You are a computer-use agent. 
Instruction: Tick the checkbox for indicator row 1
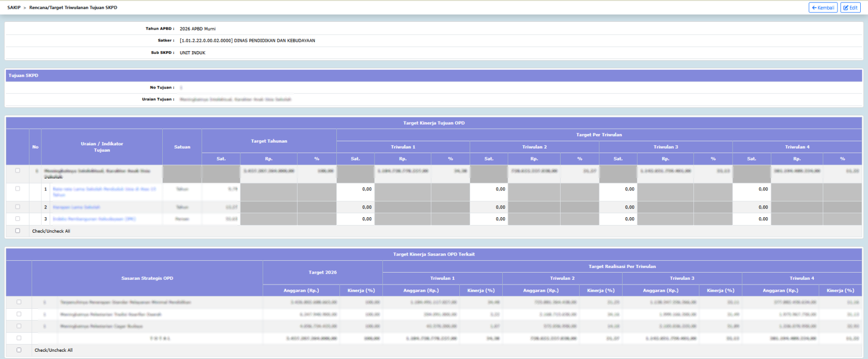tap(18, 189)
